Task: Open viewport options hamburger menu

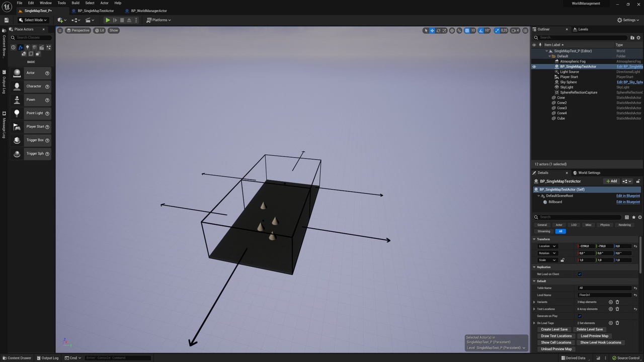Action: click(x=60, y=30)
